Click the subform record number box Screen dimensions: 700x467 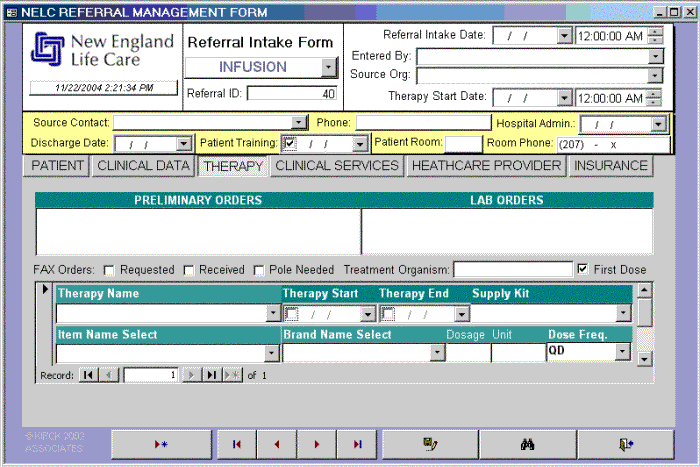pos(150,375)
